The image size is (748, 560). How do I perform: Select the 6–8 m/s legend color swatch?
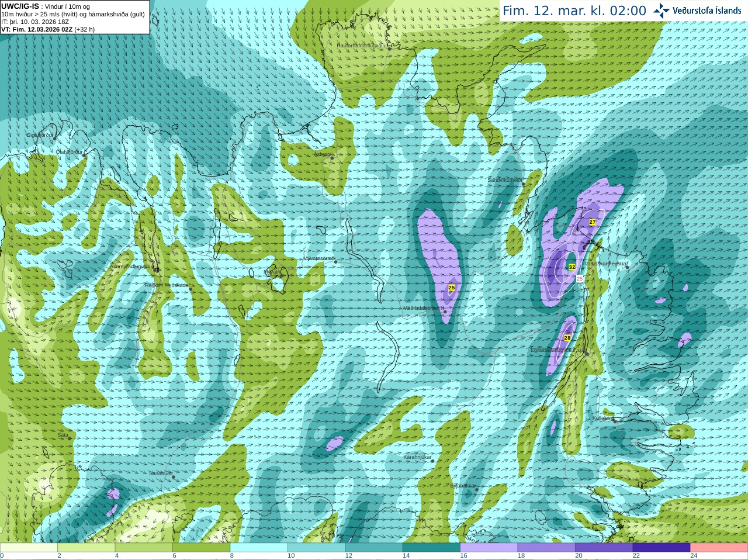click(x=201, y=548)
